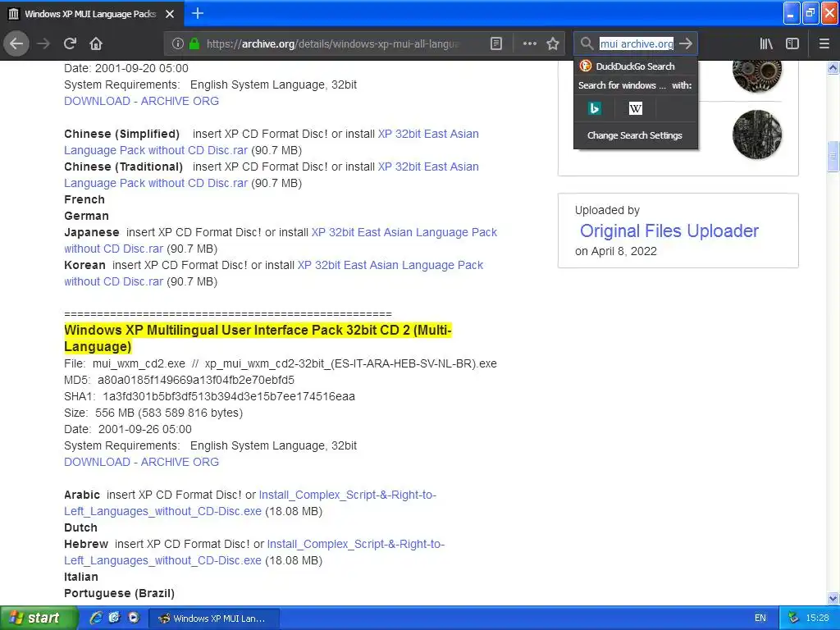This screenshot has width=840, height=630.
Task: Open Original Files Uploader profile link
Action: 669,231
